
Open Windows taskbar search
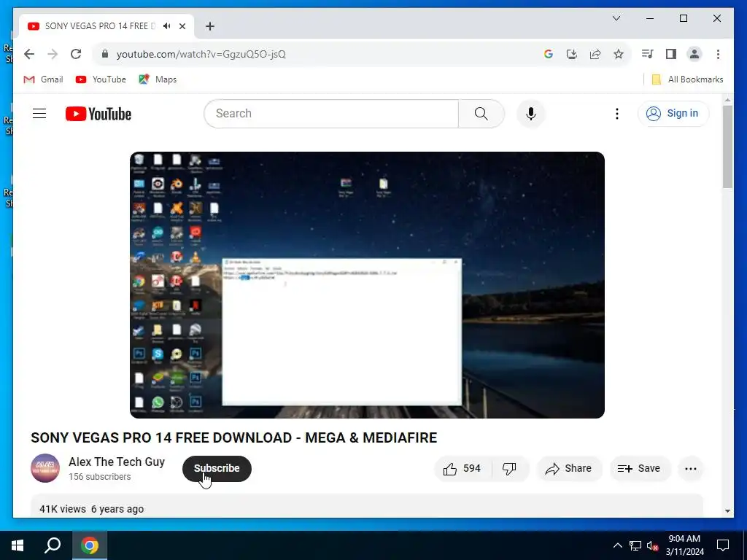coord(53,545)
